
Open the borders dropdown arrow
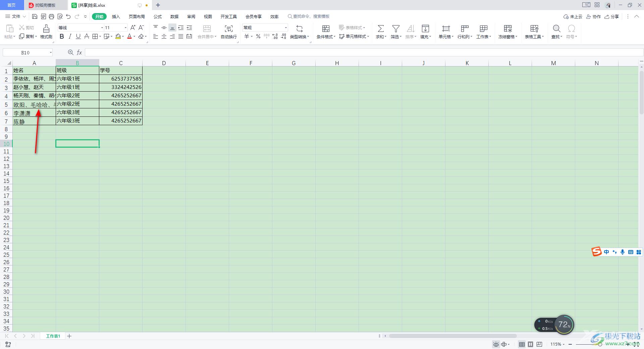[100, 37]
